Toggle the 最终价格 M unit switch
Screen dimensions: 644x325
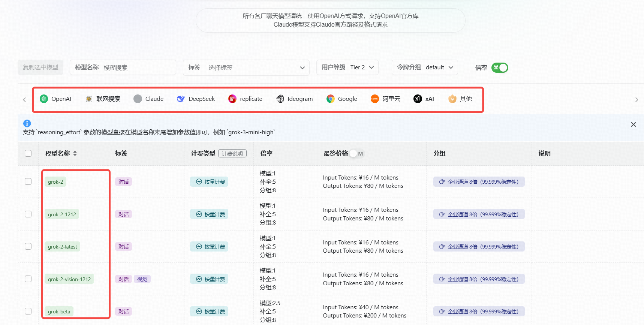(357, 154)
